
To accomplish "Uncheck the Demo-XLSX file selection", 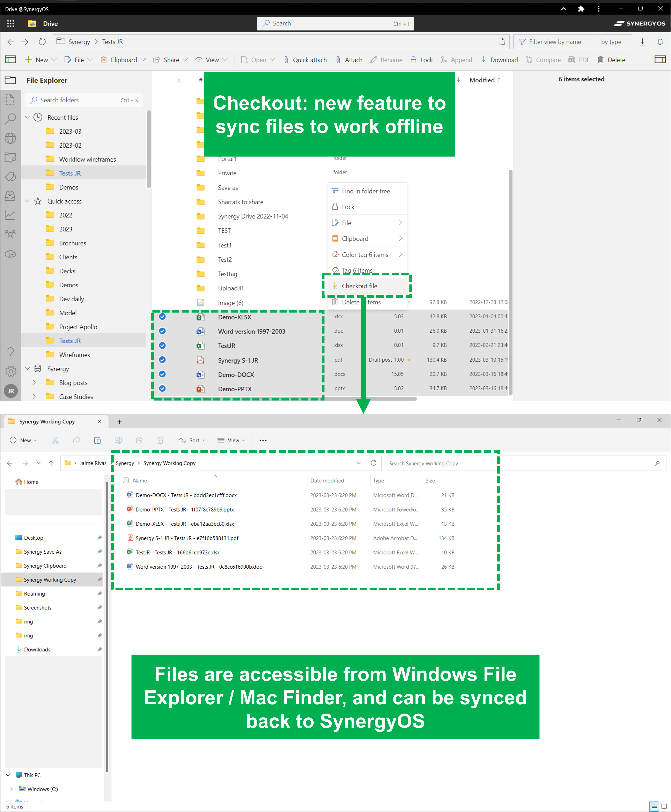I will tap(162, 316).
